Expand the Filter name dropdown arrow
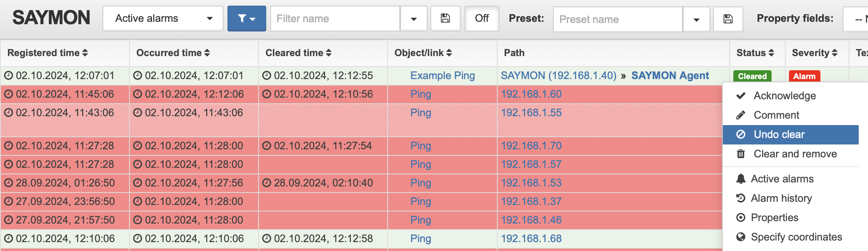868x251 pixels. click(414, 19)
